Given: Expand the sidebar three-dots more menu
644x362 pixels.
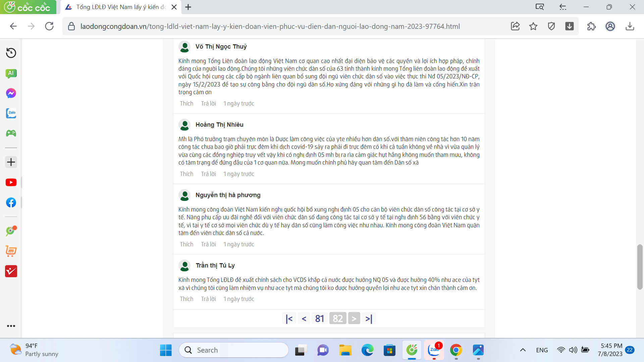Looking at the screenshot, I should click(x=11, y=326).
